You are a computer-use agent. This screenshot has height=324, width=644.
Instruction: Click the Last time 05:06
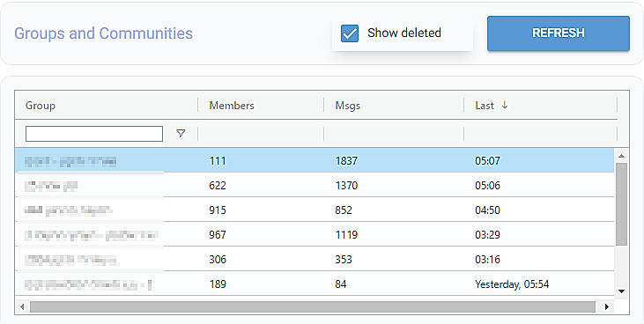[487, 185]
